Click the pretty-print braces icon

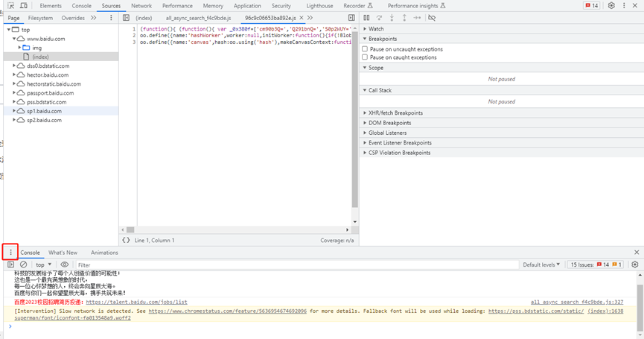pyautogui.click(x=126, y=240)
